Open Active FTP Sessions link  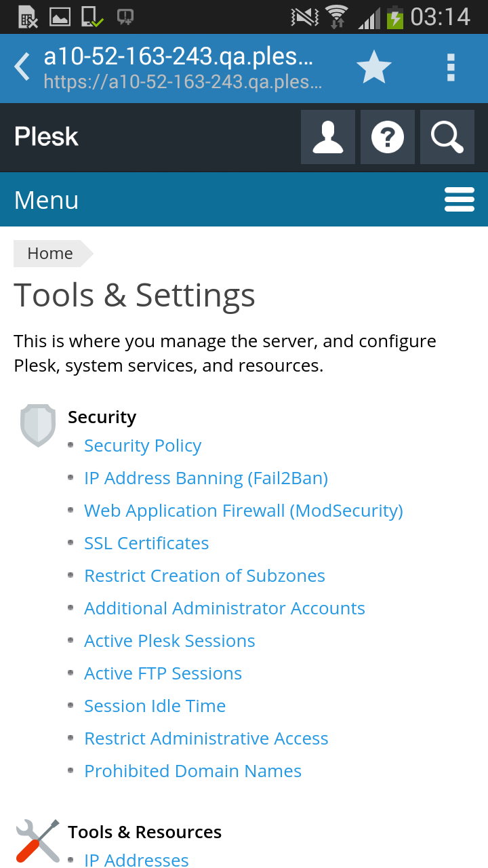pyautogui.click(x=163, y=673)
